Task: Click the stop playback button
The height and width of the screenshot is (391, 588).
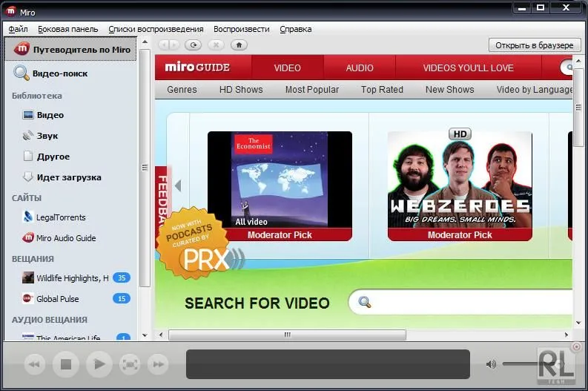Action: tap(66, 364)
